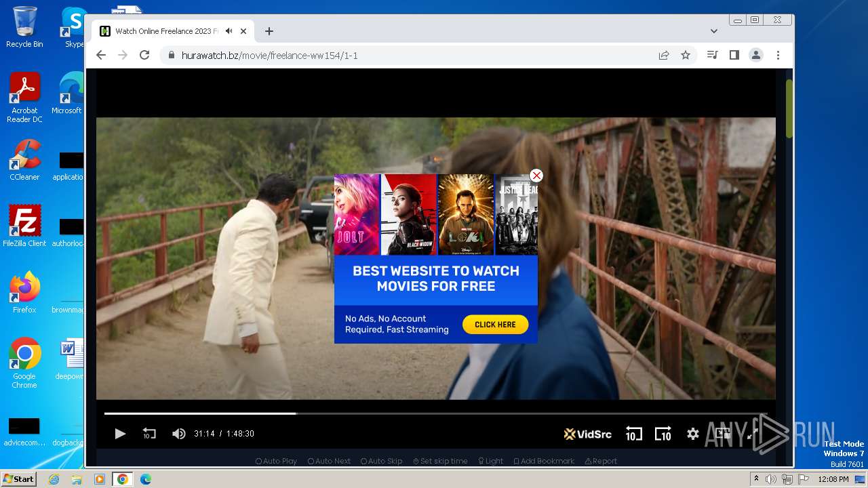Go back to the previous page
Viewport: 868px width, 488px height.
101,56
